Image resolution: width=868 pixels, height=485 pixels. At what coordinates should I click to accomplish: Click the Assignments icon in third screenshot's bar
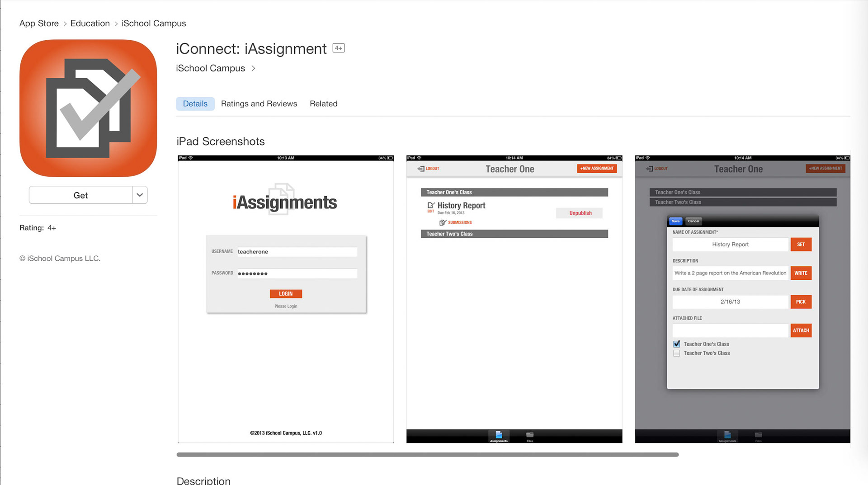click(727, 436)
